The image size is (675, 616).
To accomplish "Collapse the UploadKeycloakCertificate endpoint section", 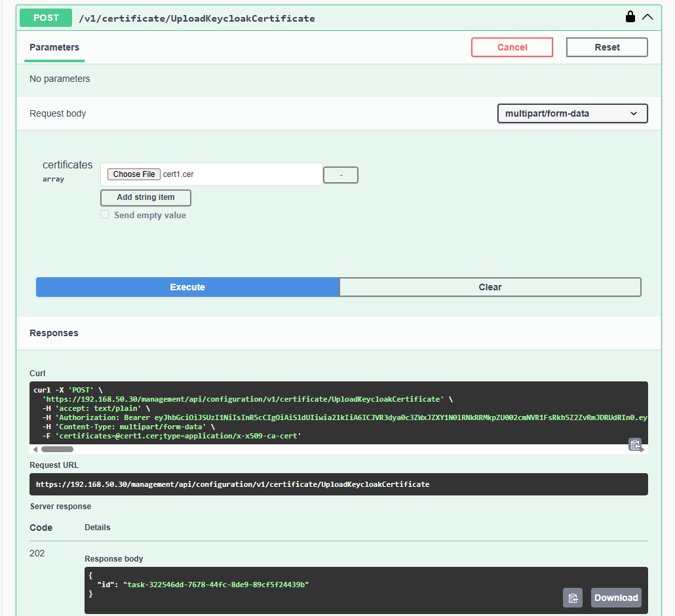I will pyautogui.click(x=647, y=17).
